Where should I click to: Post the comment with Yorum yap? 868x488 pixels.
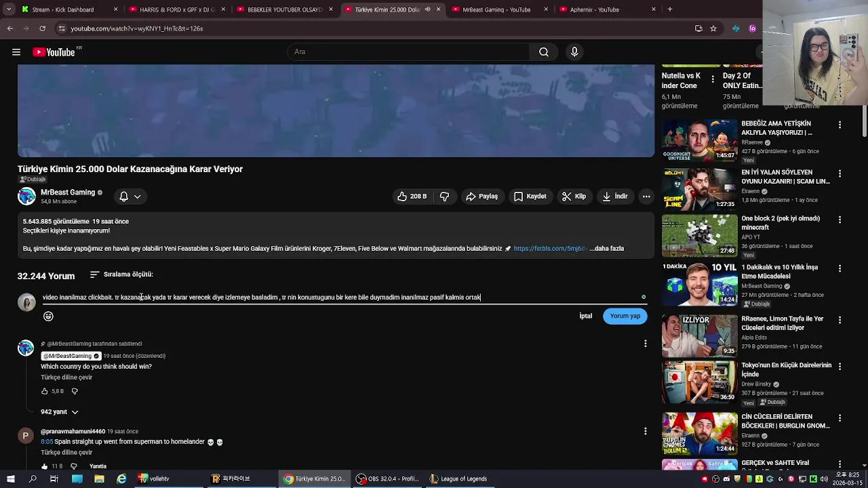pos(625,316)
